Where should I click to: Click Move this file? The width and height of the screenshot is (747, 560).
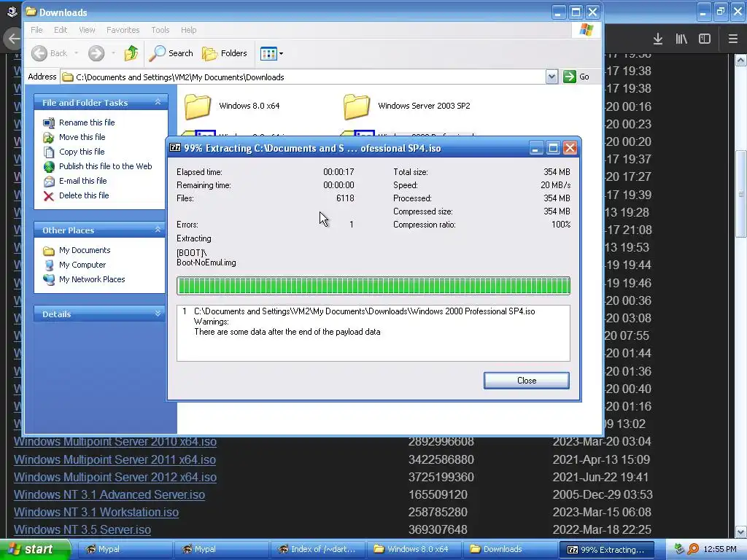82,137
